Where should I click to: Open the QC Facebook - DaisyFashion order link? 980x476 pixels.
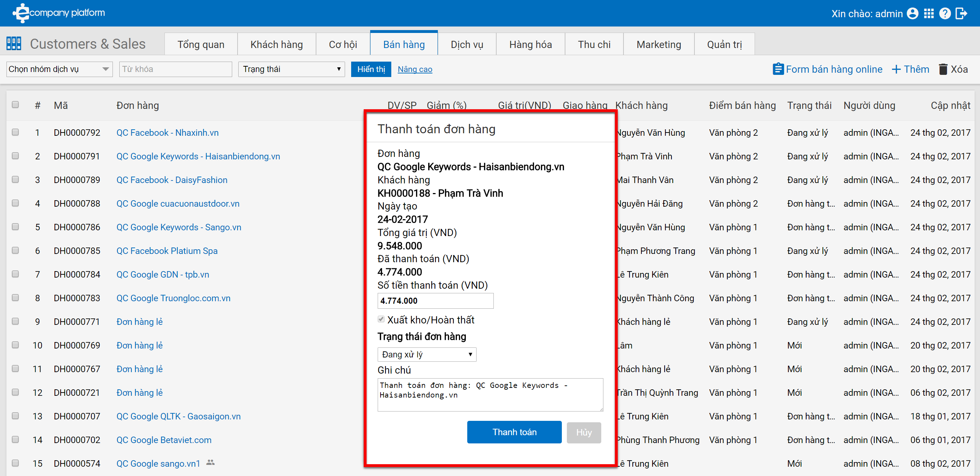coord(172,180)
